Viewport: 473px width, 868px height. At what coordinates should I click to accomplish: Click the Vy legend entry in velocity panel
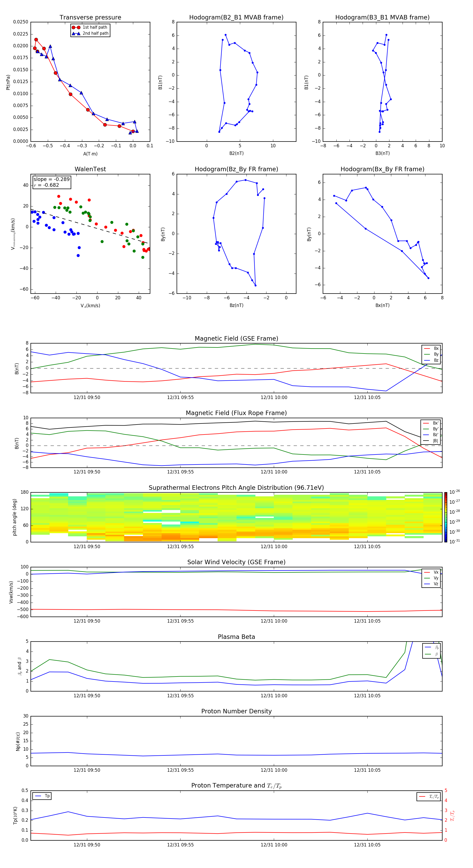[431, 578]
